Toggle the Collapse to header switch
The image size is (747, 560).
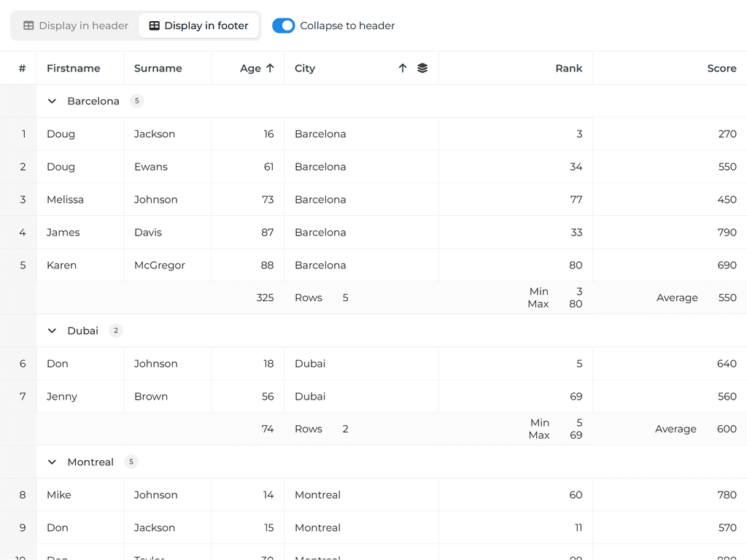click(x=283, y=26)
